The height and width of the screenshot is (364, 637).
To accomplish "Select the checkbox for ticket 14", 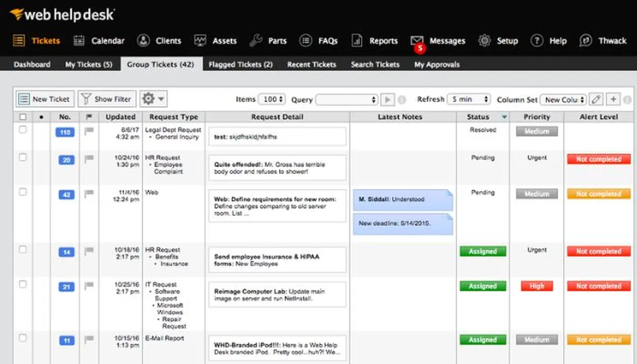I will [x=22, y=249].
